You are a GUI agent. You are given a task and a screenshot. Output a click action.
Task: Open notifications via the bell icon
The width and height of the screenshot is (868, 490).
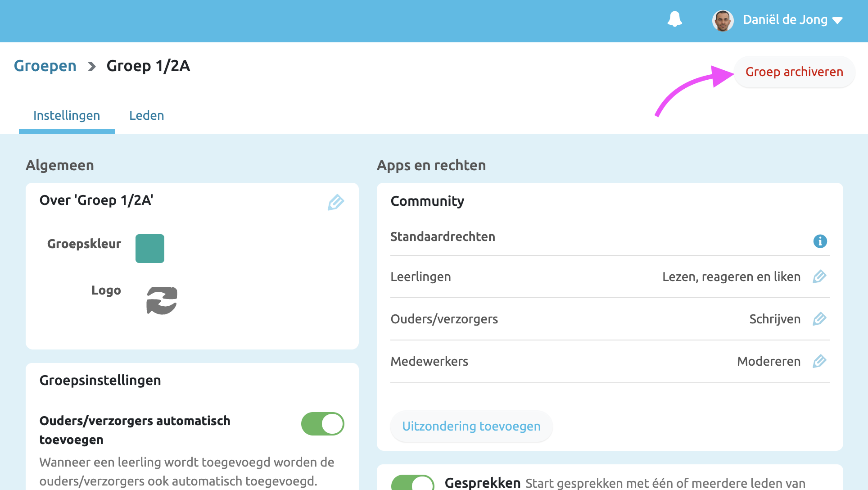pyautogui.click(x=674, y=20)
